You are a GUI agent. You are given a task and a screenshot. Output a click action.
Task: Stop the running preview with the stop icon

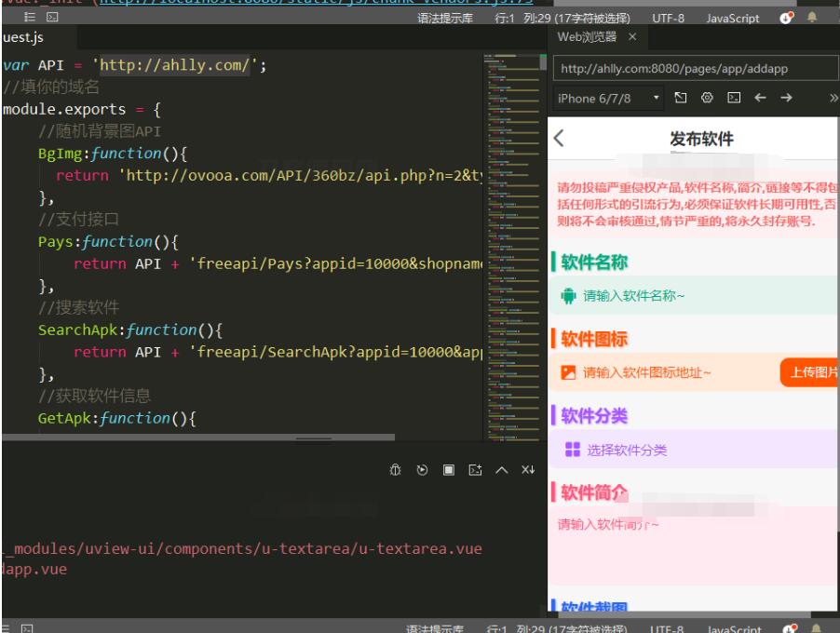[449, 471]
